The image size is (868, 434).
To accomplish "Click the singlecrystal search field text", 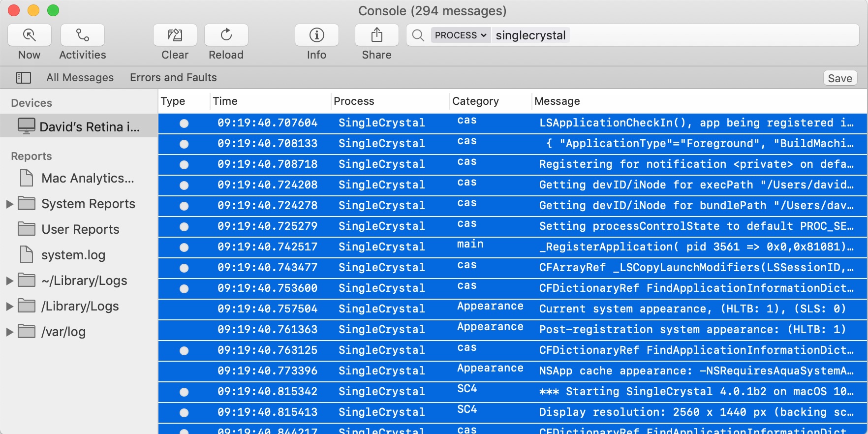I will [530, 35].
